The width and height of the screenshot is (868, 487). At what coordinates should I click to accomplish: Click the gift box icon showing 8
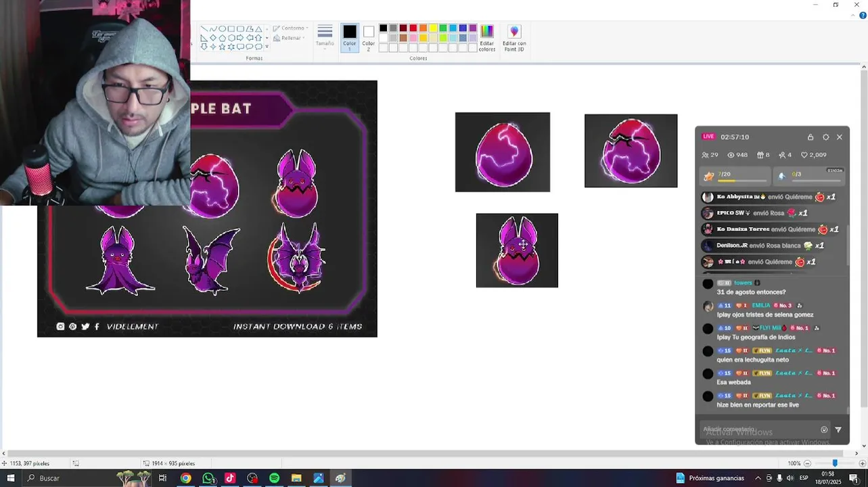759,155
